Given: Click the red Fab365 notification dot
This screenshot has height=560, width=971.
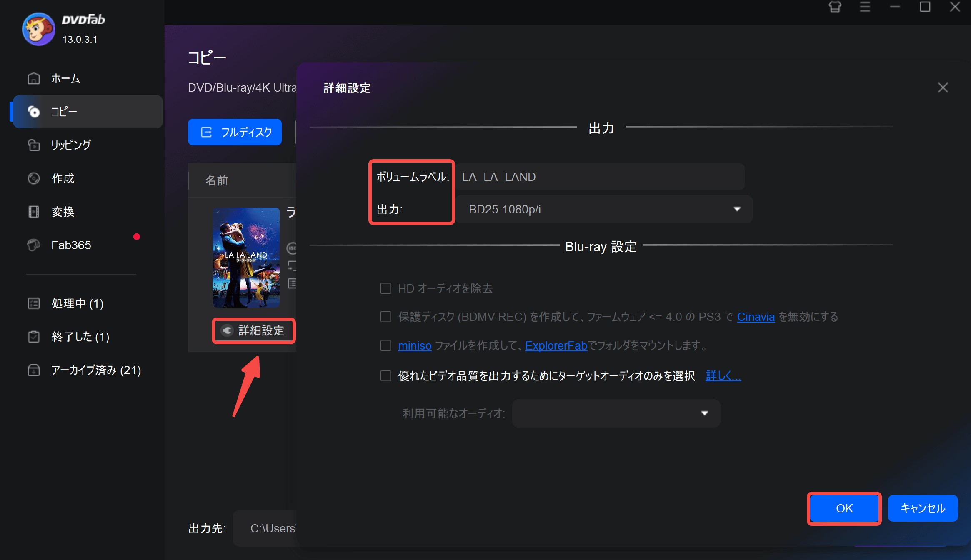Looking at the screenshot, I should pyautogui.click(x=137, y=237).
